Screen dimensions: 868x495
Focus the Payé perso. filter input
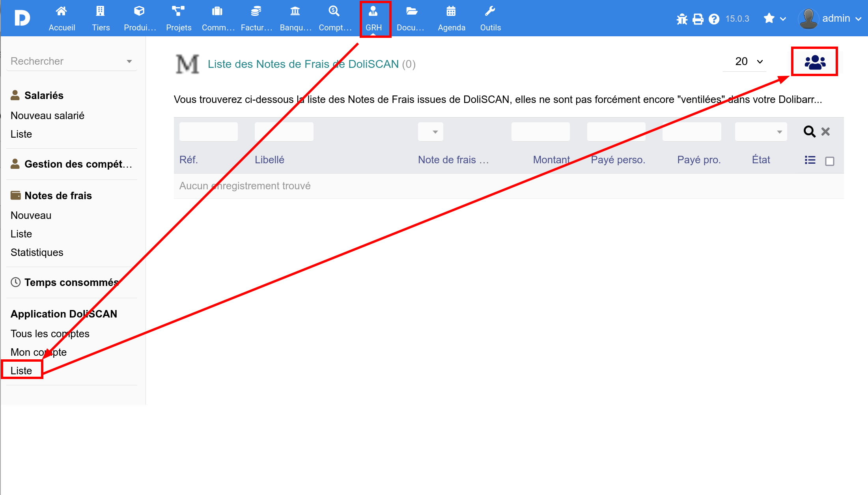coord(616,132)
